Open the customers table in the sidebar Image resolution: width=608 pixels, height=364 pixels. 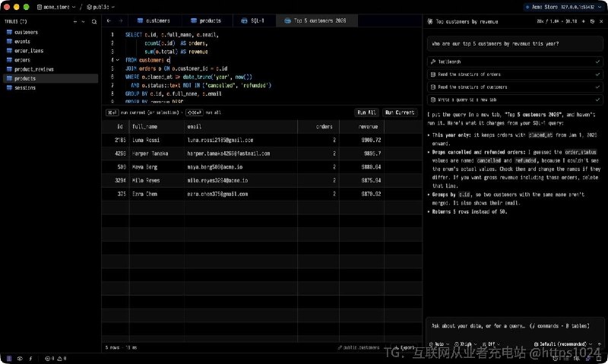[x=50, y=32]
